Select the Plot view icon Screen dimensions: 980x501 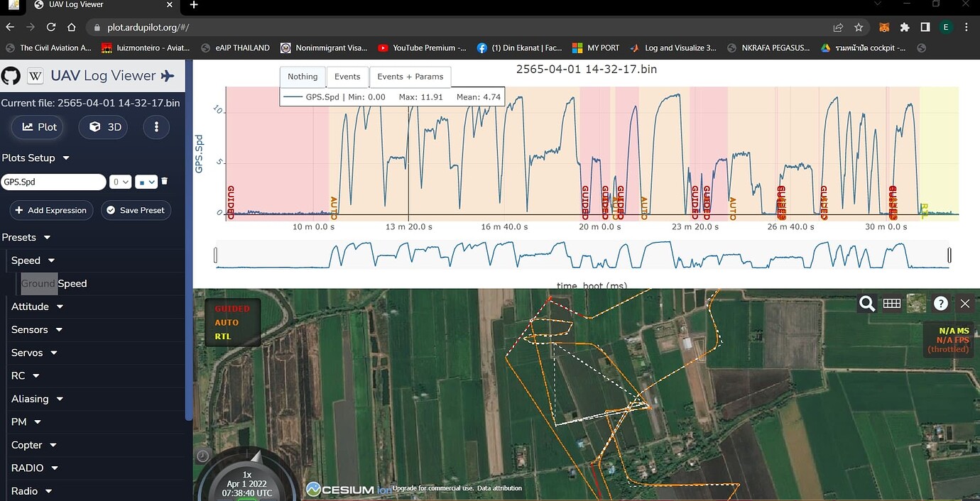click(37, 127)
